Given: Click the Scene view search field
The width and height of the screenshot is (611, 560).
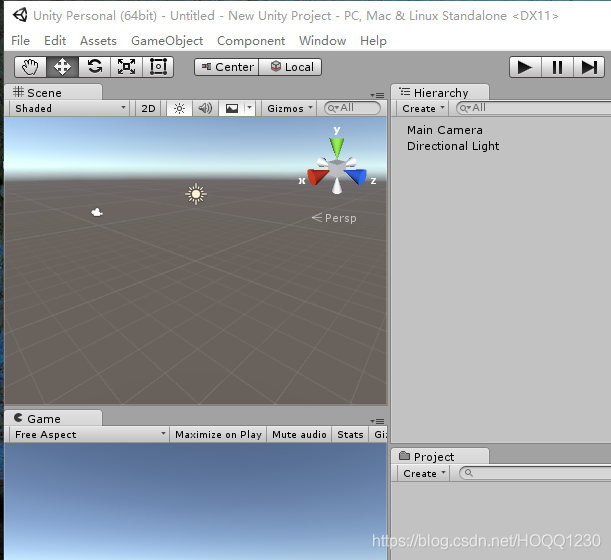Looking at the screenshot, I should point(352,108).
